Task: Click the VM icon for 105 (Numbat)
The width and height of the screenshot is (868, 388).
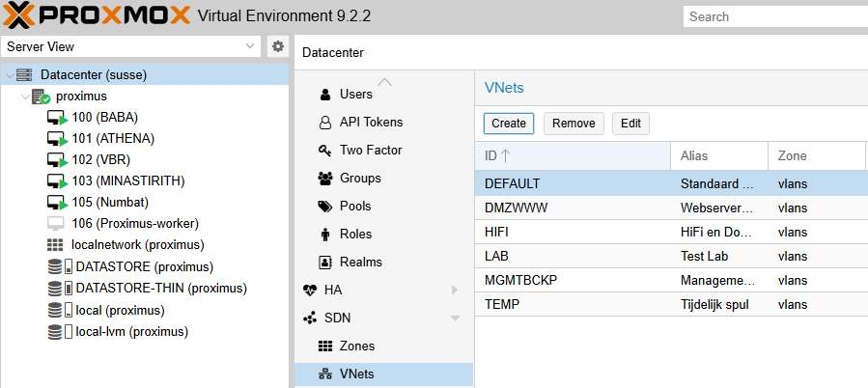Action: [57, 203]
